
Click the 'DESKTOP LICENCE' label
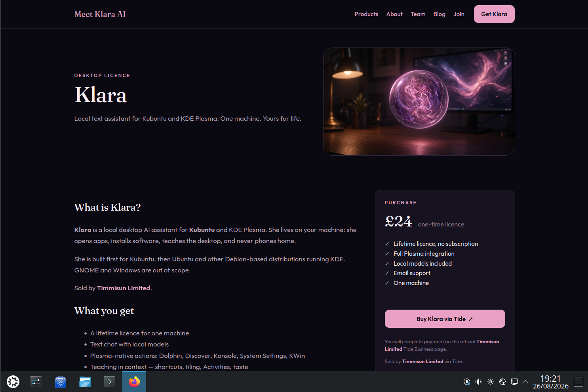(x=102, y=75)
